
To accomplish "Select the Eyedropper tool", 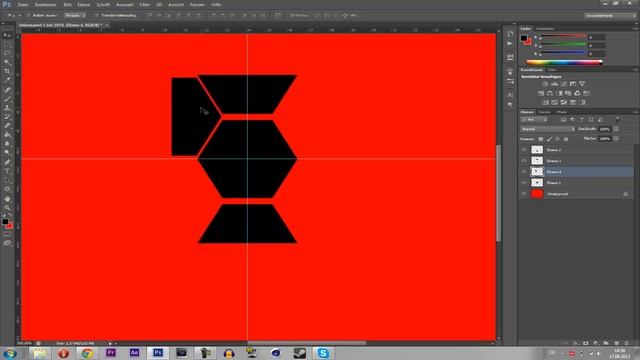I will [7, 80].
